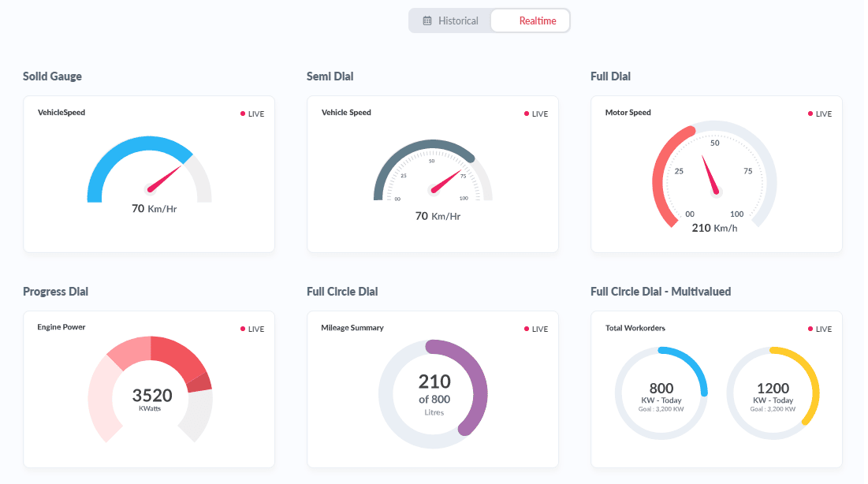
Task: Switch to the Historical tab
Action: coord(450,21)
